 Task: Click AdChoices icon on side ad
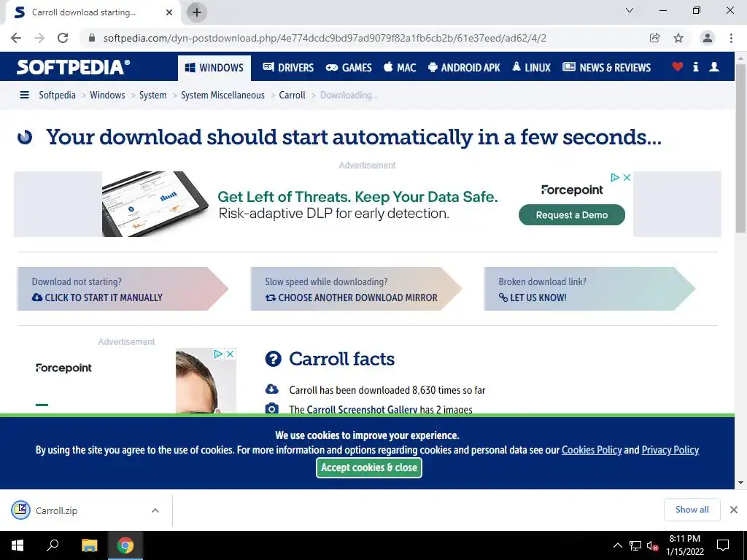pyautogui.click(x=217, y=354)
